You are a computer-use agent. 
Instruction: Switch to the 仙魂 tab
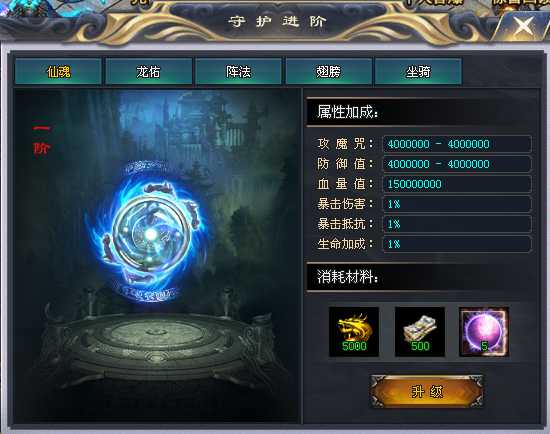[x=58, y=72]
